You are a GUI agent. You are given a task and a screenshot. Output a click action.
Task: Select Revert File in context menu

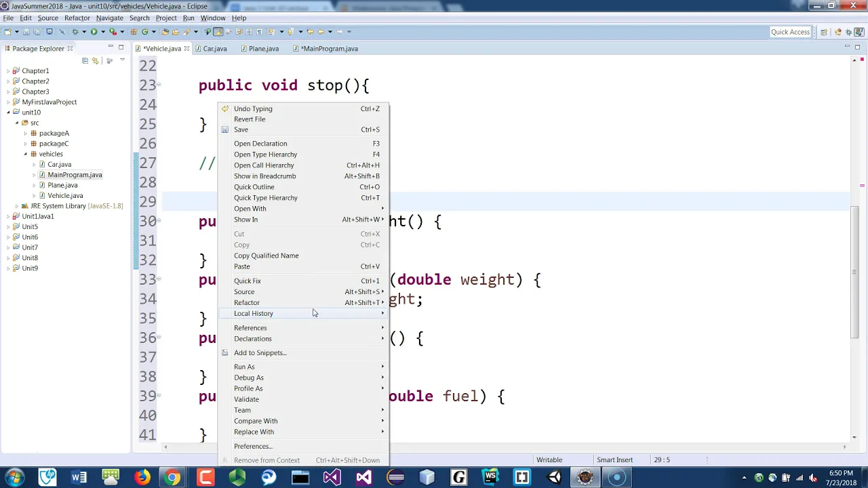click(x=304, y=119)
